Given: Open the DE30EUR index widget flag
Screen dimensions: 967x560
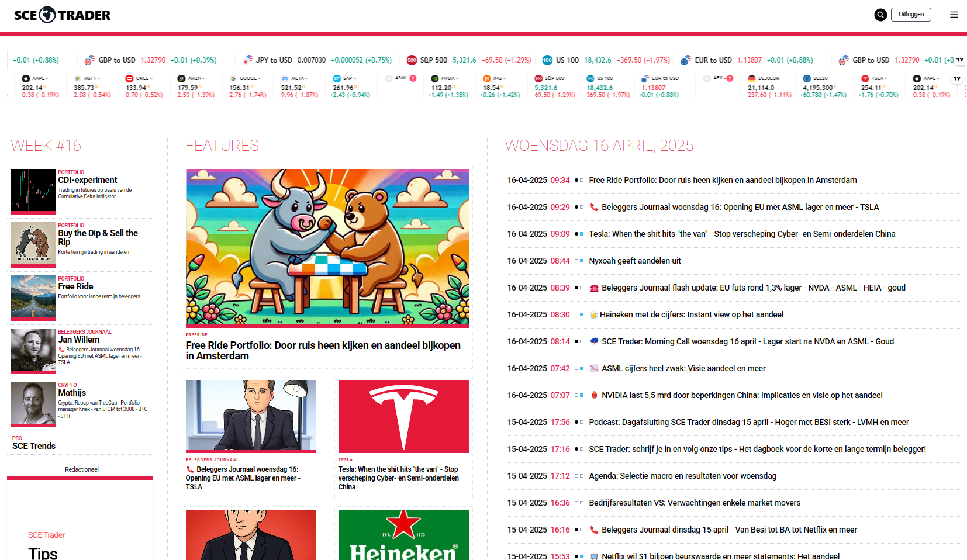Looking at the screenshot, I should pos(752,78).
